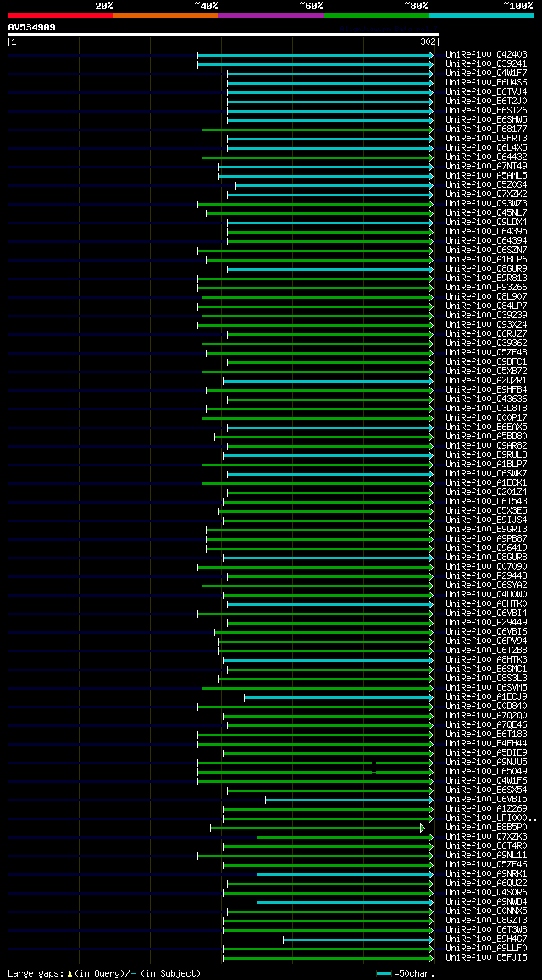Select the UniRef100_P29449 label

point(486,624)
